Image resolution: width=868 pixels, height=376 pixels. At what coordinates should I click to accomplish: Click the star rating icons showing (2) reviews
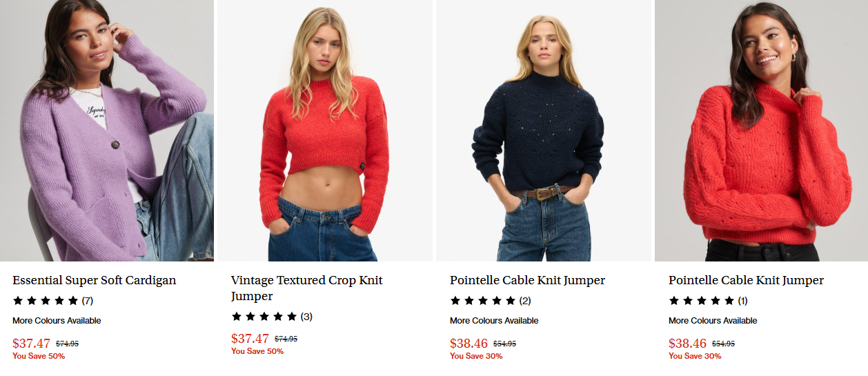tap(483, 301)
